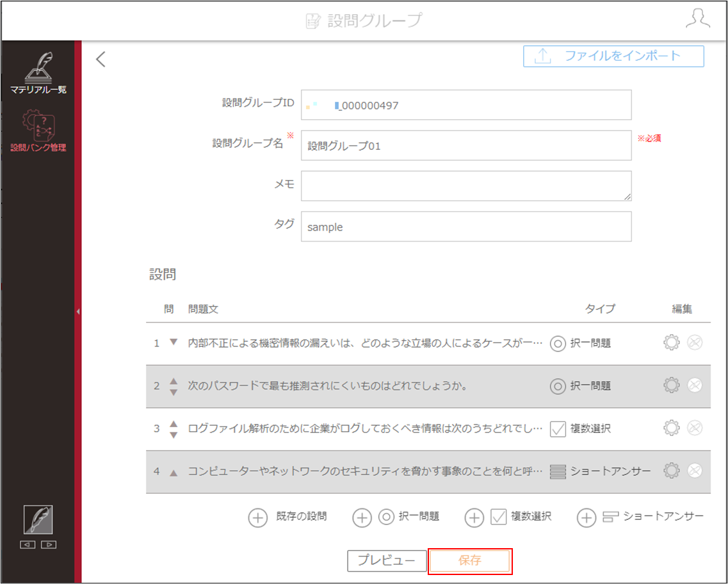The width and height of the screenshot is (728, 584).
Task: Open 設問バンク管理 in the sidebar
Action: click(x=38, y=131)
